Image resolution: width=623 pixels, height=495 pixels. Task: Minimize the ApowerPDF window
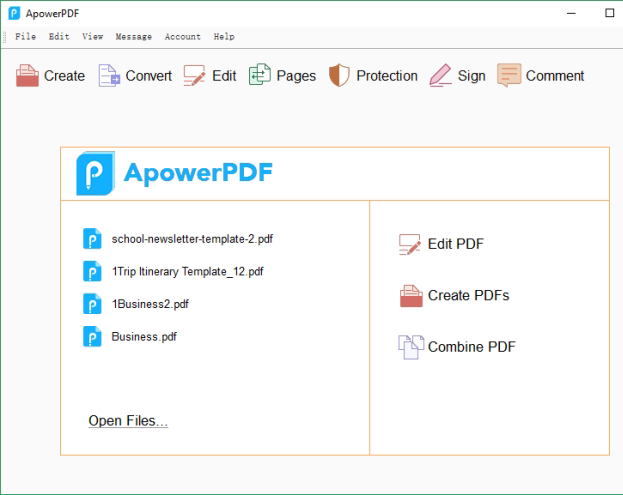click(x=571, y=13)
